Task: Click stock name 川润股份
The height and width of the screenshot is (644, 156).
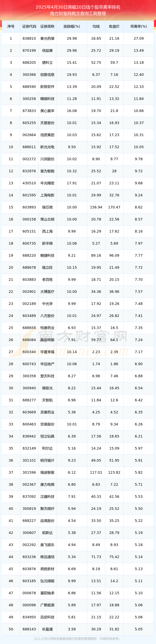Action: [x=47, y=159]
